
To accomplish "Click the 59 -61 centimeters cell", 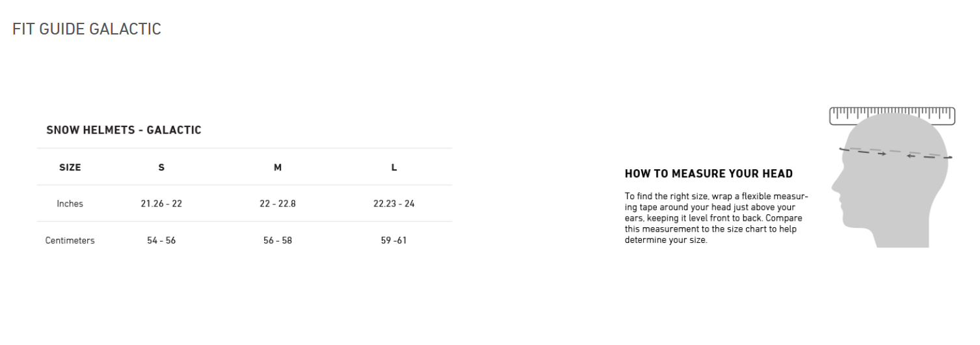I will (394, 240).
